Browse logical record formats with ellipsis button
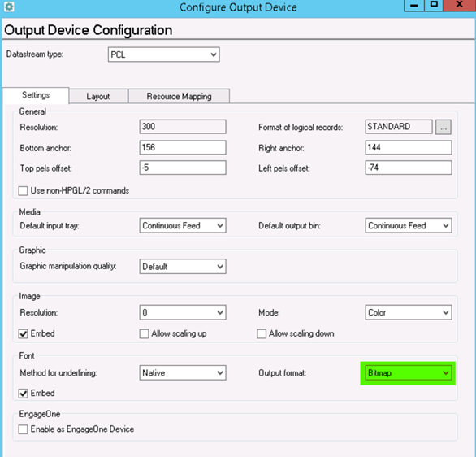Viewport: 476px width, 457px height. [444, 127]
